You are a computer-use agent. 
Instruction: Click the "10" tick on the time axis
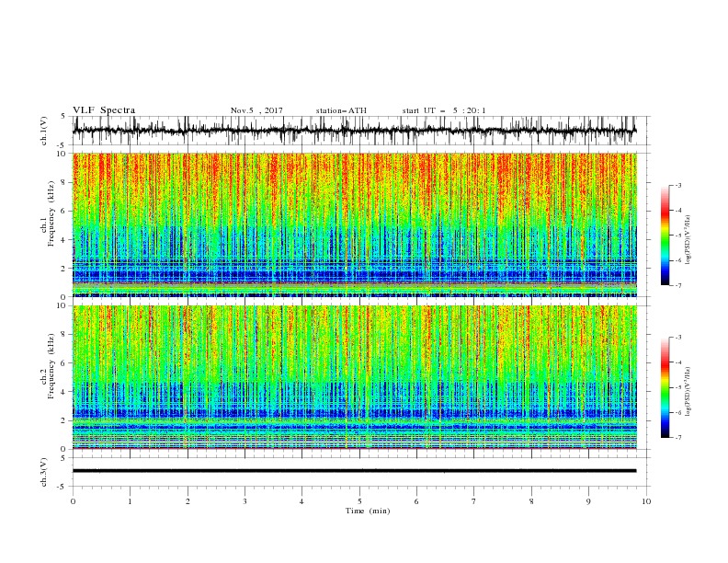tap(646, 501)
